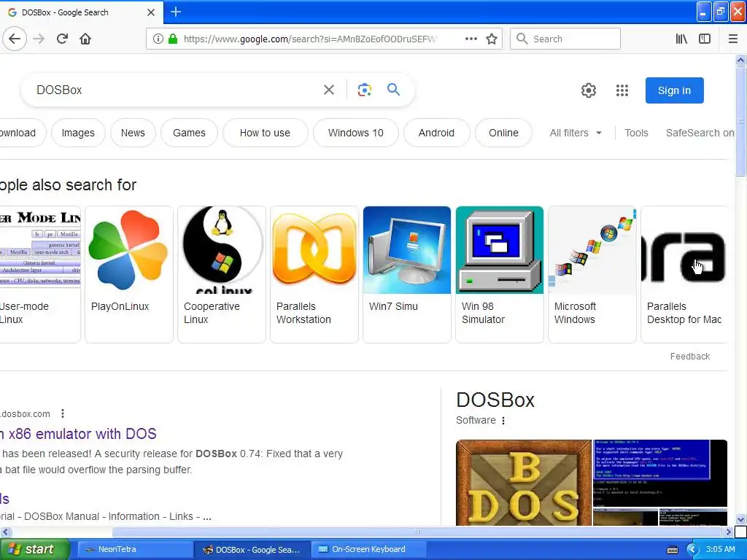This screenshot has width=747, height=560.
Task: Select the Android filter chip
Action: (x=436, y=133)
